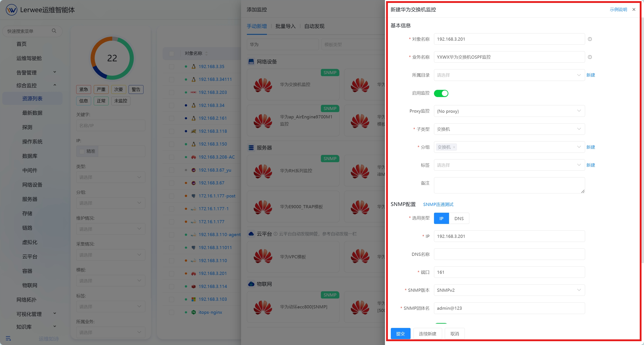The image size is (644, 345).
Task: Click sort arrows on 对象名称 column header
Action: [x=206, y=53]
